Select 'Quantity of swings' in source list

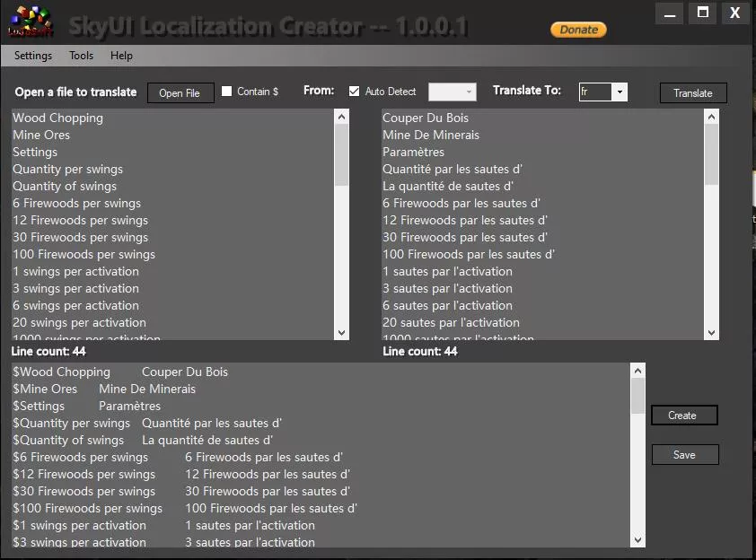pos(65,186)
